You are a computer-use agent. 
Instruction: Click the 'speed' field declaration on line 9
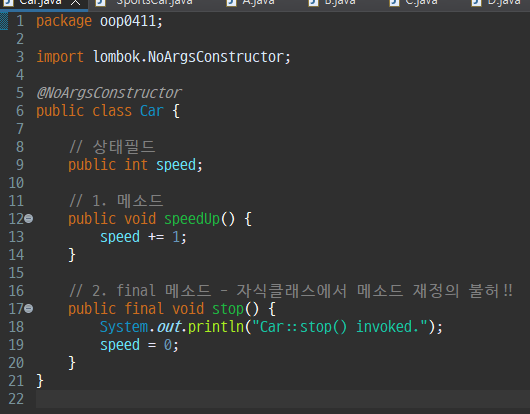[176, 165]
